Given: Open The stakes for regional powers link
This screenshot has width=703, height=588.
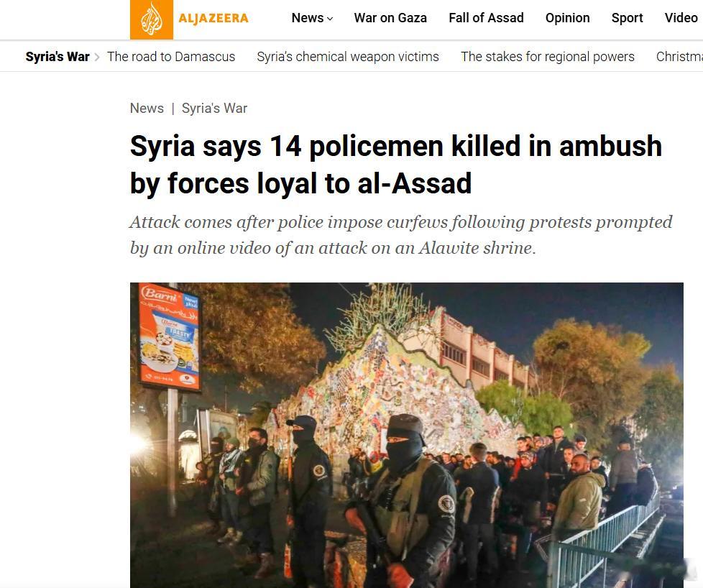Looking at the screenshot, I should pos(548,57).
